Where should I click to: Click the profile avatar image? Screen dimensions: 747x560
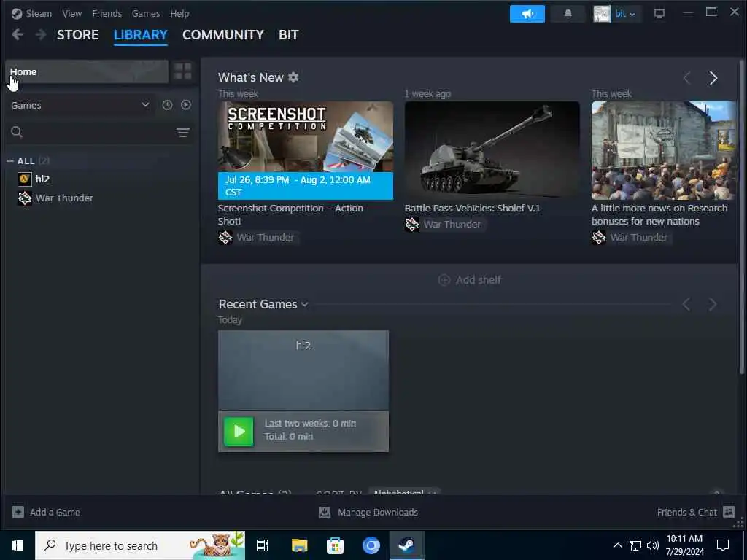click(x=602, y=14)
